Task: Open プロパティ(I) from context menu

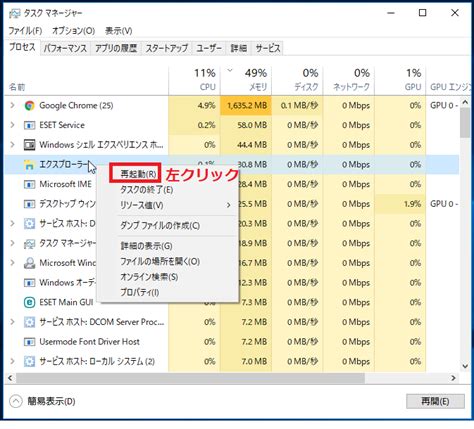Action: (x=139, y=292)
